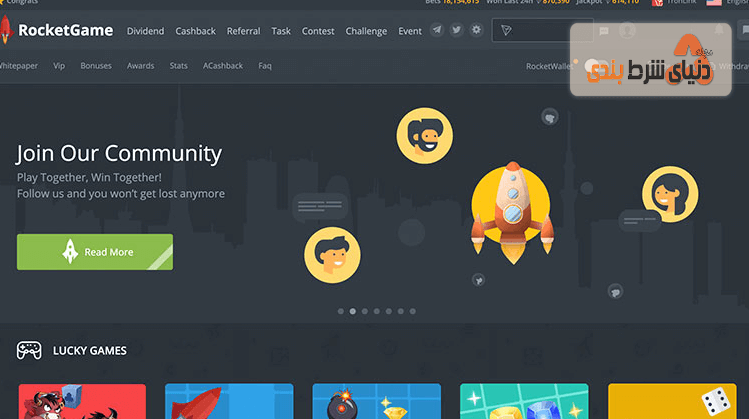Open the Dividend menu
The height and width of the screenshot is (419, 749).
[145, 31]
